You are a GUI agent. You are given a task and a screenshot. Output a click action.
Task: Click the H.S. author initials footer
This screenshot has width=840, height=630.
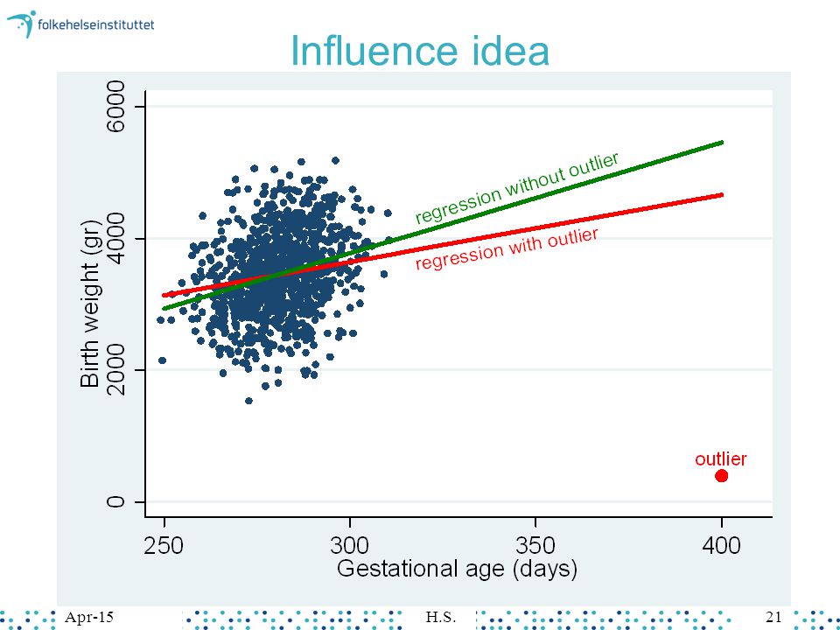coord(441,617)
